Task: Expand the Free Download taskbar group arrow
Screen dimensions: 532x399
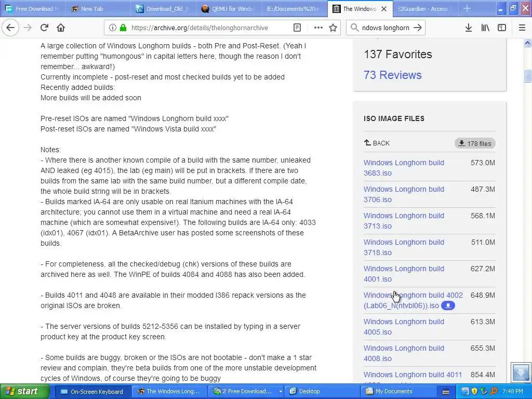Action: [x=281, y=392]
